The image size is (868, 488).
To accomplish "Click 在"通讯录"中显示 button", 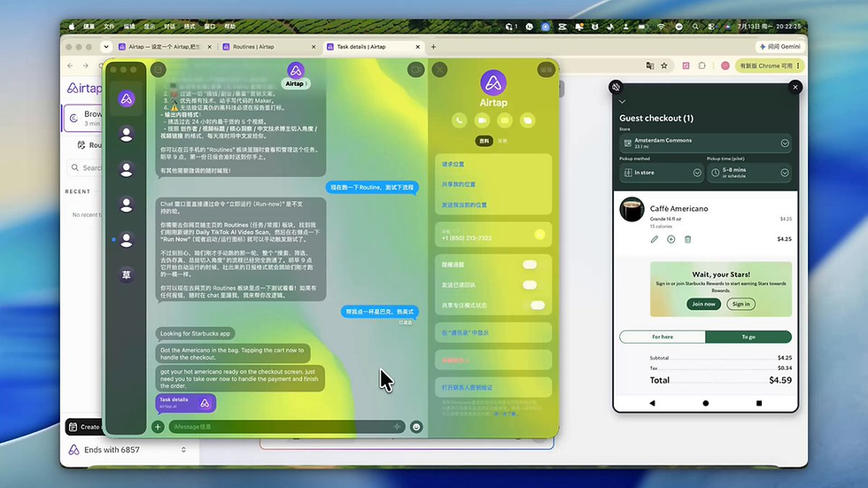I will coord(493,332).
